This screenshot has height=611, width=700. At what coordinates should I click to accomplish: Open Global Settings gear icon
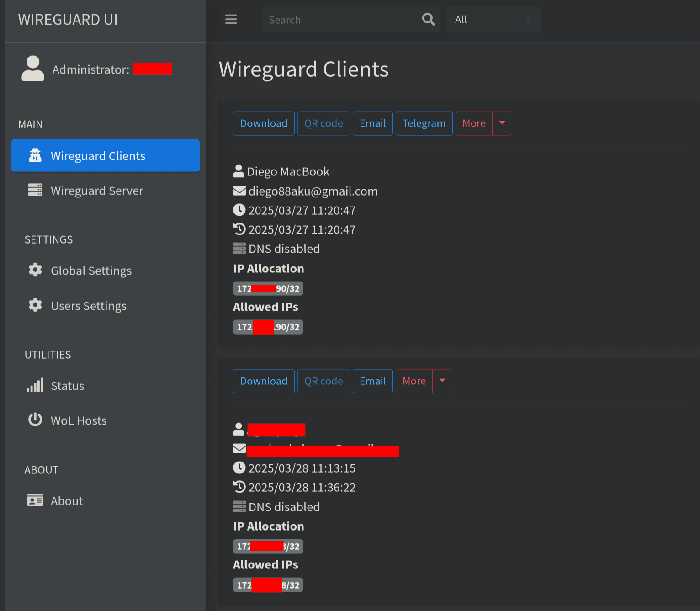tap(35, 270)
